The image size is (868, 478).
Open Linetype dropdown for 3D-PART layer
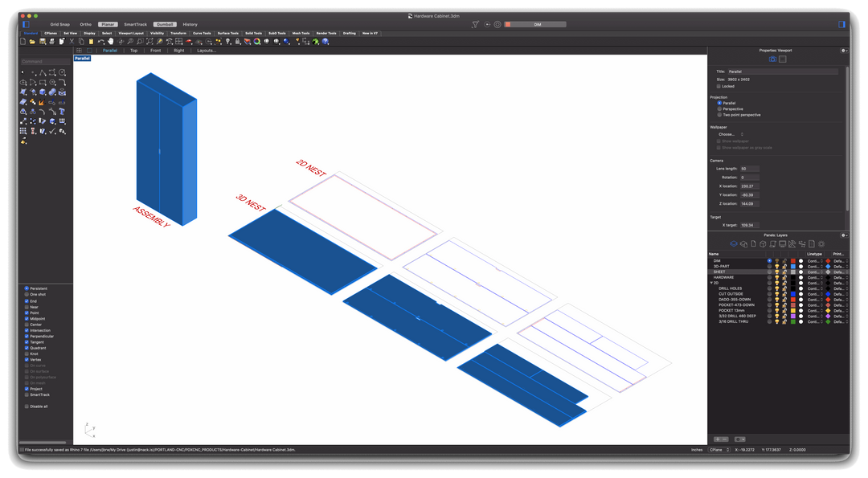pyautogui.click(x=813, y=266)
